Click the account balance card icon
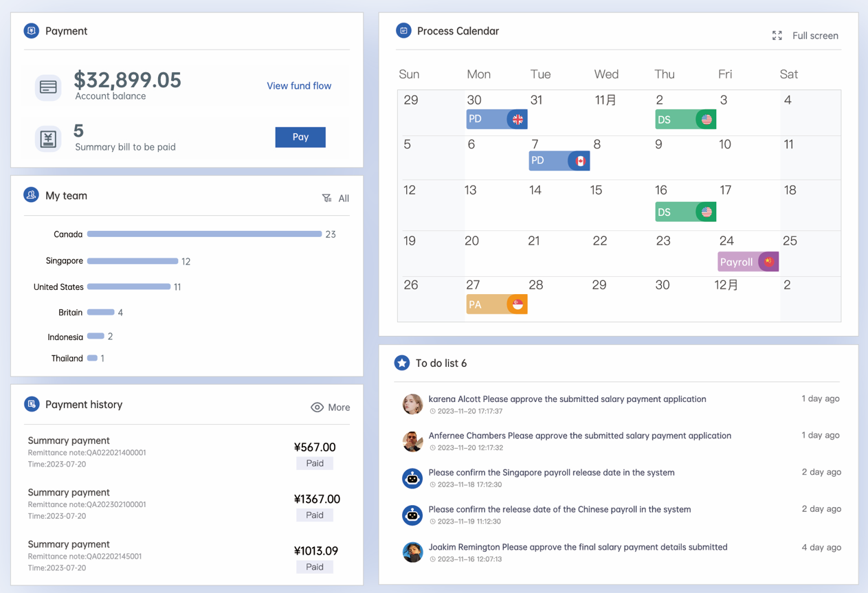The height and width of the screenshot is (593, 868). point(48,87)
